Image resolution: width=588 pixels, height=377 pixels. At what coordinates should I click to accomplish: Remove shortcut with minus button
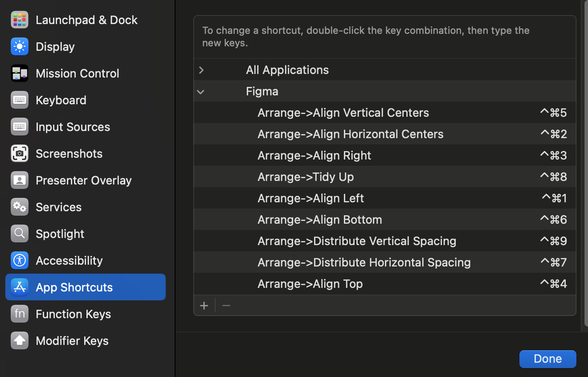tap(226, 306)
